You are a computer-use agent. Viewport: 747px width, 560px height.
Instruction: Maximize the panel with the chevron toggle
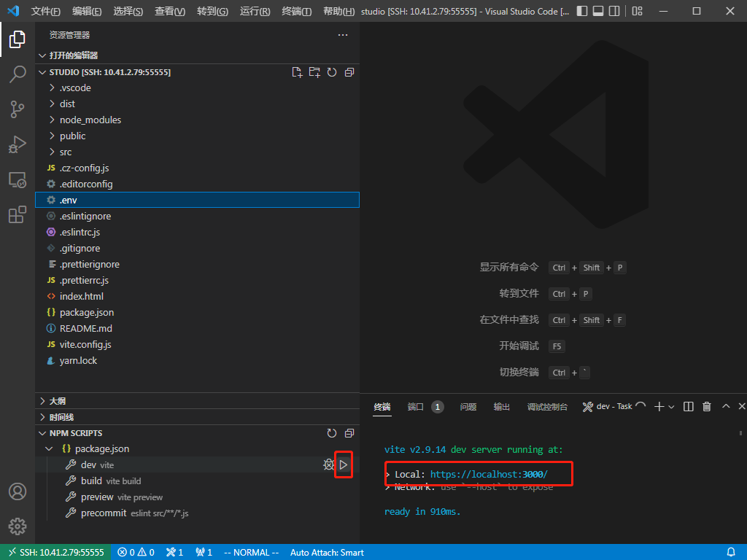724,406
